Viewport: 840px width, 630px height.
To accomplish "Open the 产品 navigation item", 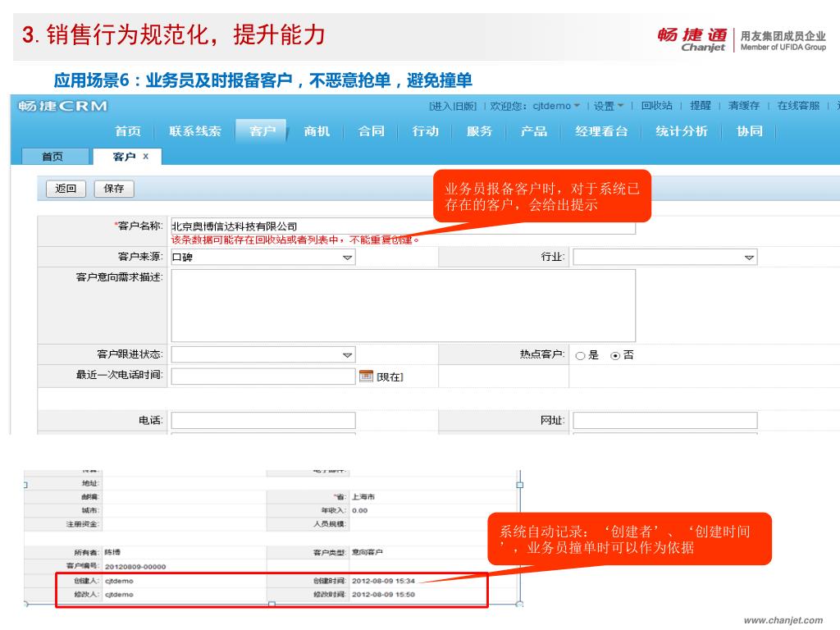I will tap(534, 131).
